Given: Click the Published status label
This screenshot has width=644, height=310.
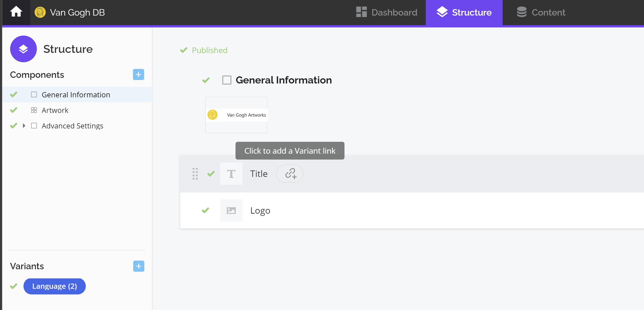Looking at the screenshot, I should coord(210,50).
